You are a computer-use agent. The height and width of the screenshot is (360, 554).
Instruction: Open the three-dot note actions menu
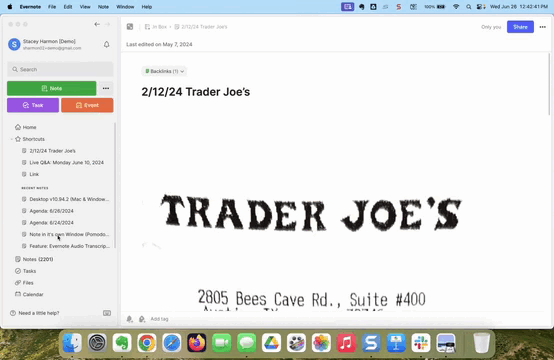pos(542,27)
